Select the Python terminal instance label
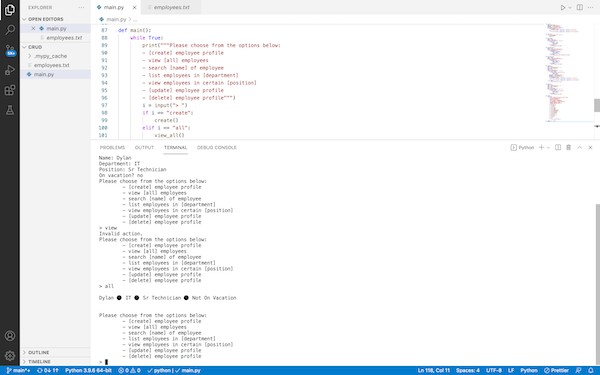 522,147
